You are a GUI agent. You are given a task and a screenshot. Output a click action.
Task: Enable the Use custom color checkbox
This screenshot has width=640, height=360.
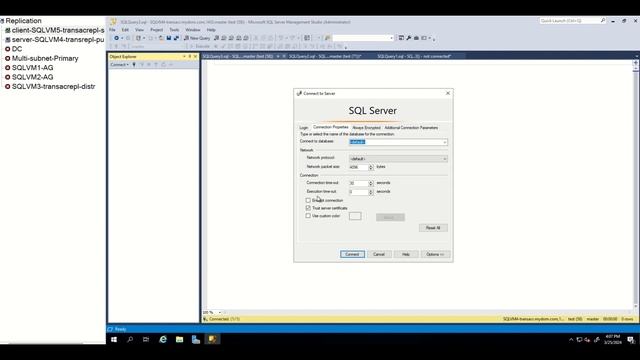pyautogui.click(x=308, y=216)
